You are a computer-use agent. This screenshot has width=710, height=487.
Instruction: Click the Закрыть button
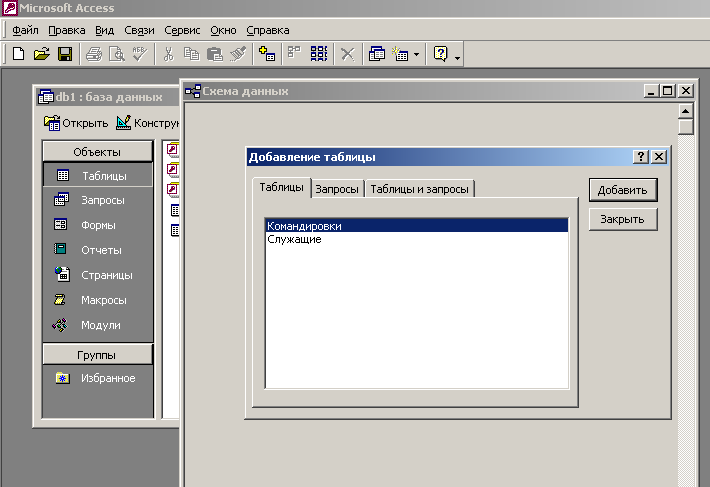(x=623, y=219)
